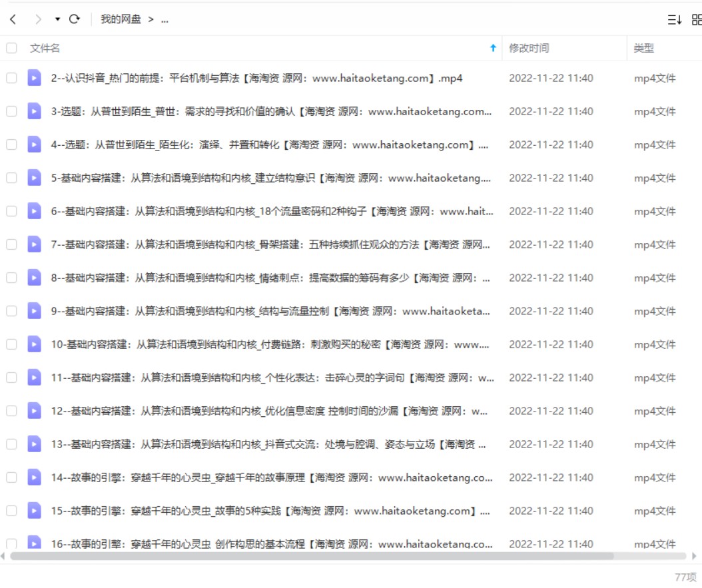Sort by the 修改时间 column header
This screenshot has height=588, width=702.
coord(529,48)
